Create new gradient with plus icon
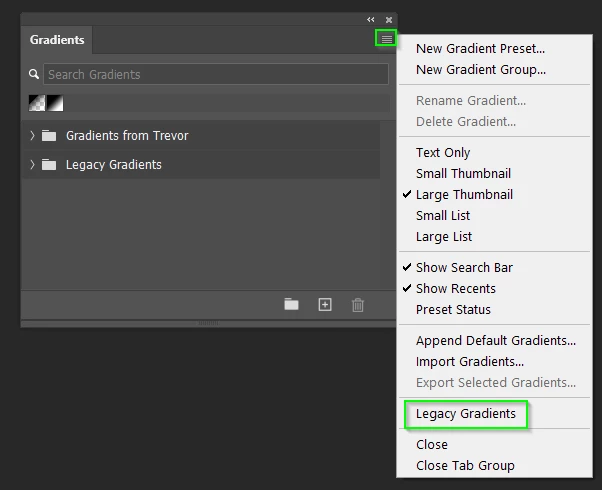Screen dimensions: 602x490 (325, 305)
